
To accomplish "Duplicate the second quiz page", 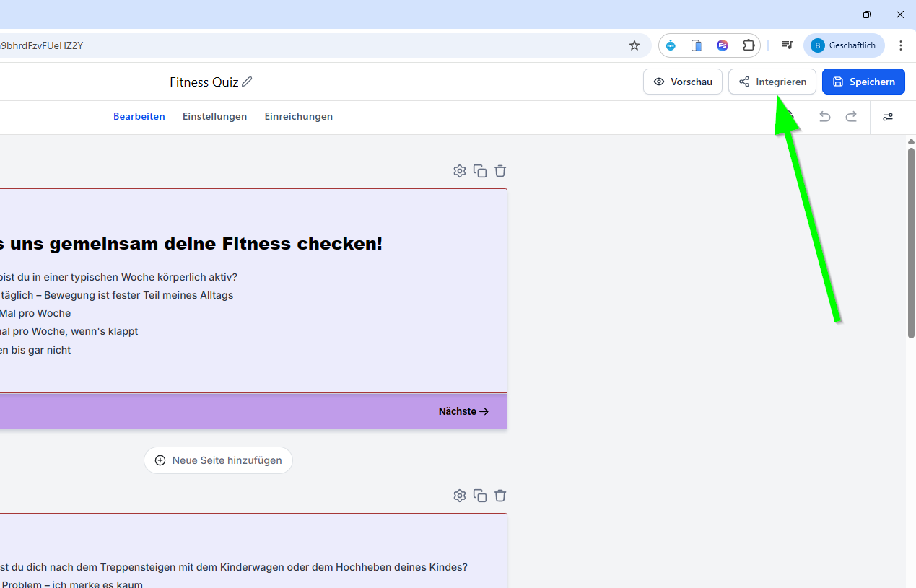I will pyautogui.click(x=480, y=496).
